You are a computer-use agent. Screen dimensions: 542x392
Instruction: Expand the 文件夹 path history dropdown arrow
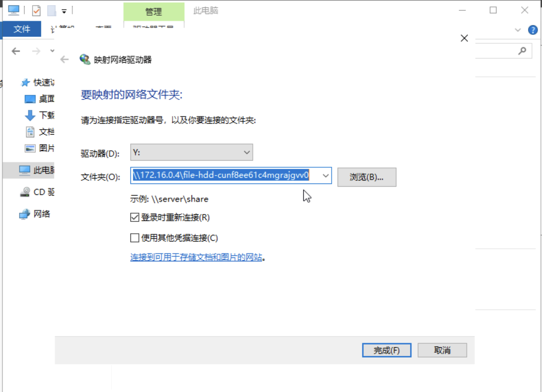coord(326,175)
